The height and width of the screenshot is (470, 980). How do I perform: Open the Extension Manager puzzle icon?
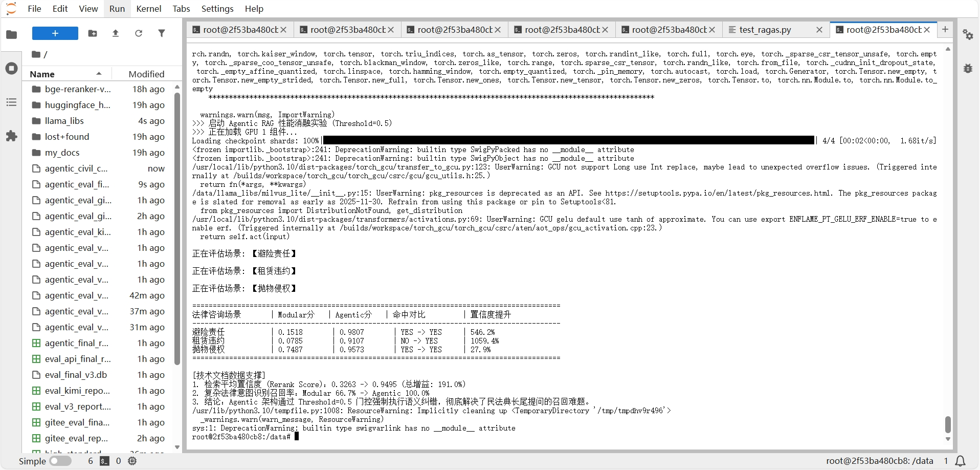point(11,136)
